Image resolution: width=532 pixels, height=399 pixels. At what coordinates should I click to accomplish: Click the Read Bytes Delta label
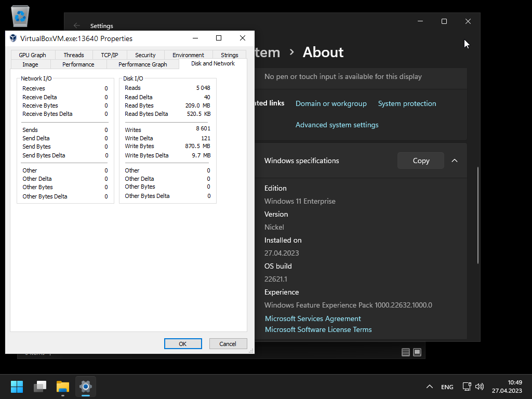(146, 114)
